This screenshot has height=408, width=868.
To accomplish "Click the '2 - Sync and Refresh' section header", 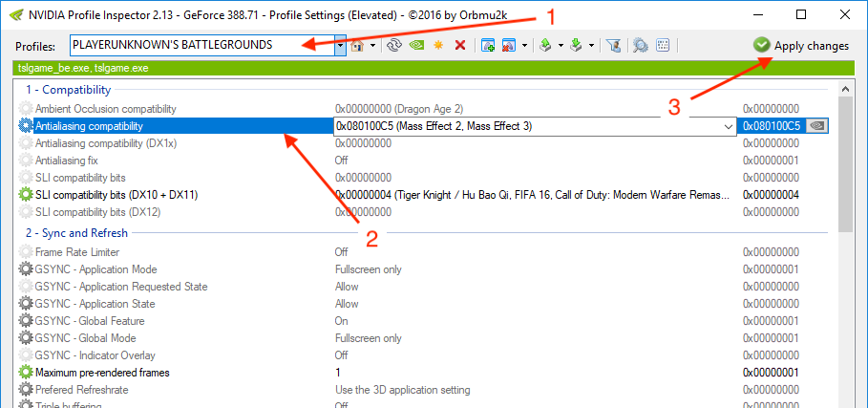I will point(77,233).
